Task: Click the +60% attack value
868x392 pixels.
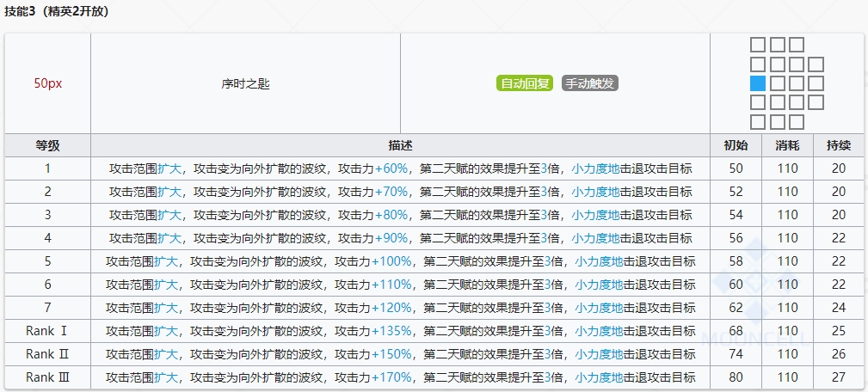Action: [392, 168]
